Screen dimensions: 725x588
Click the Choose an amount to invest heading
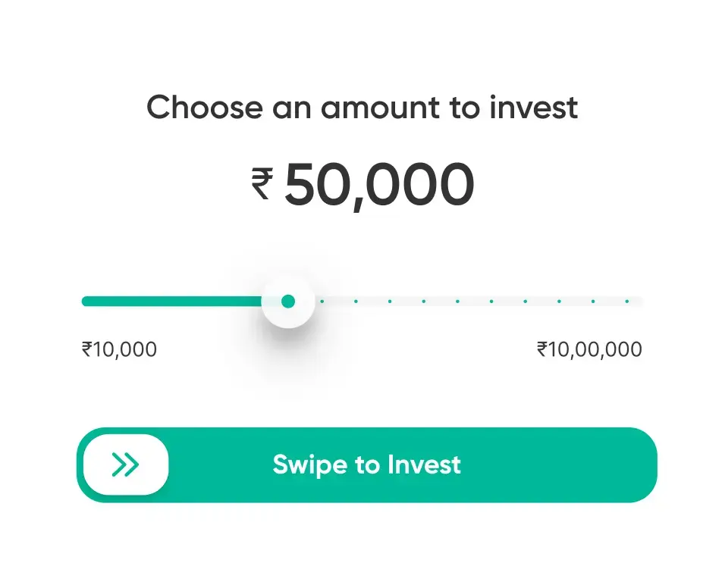pyautogui.click(x=362, y=107)
